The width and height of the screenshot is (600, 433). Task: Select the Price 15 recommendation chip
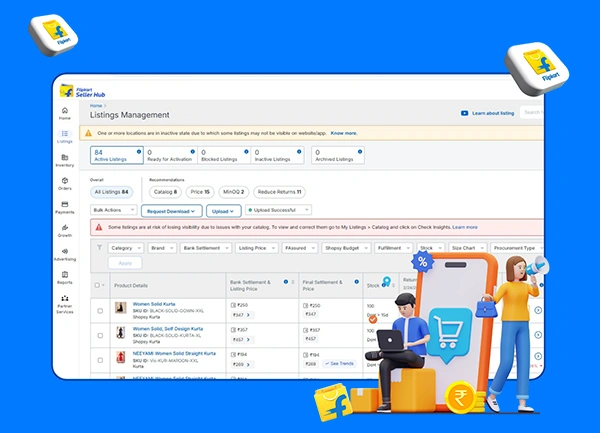[200, 192]
